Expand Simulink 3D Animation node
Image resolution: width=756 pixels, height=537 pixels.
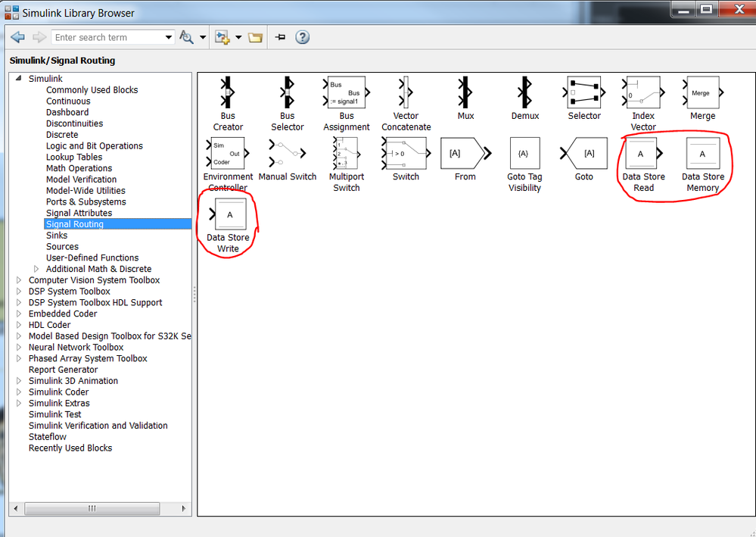[x=19, y=381]
